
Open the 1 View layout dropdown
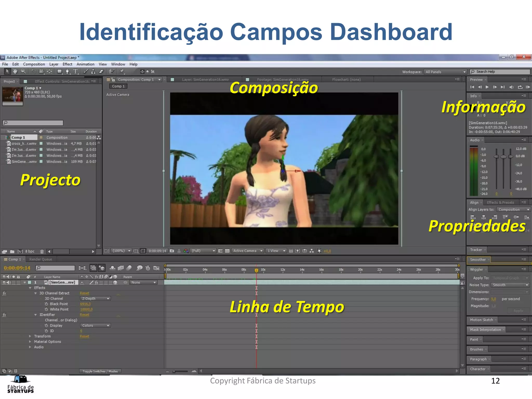click(x=276, y=251)
